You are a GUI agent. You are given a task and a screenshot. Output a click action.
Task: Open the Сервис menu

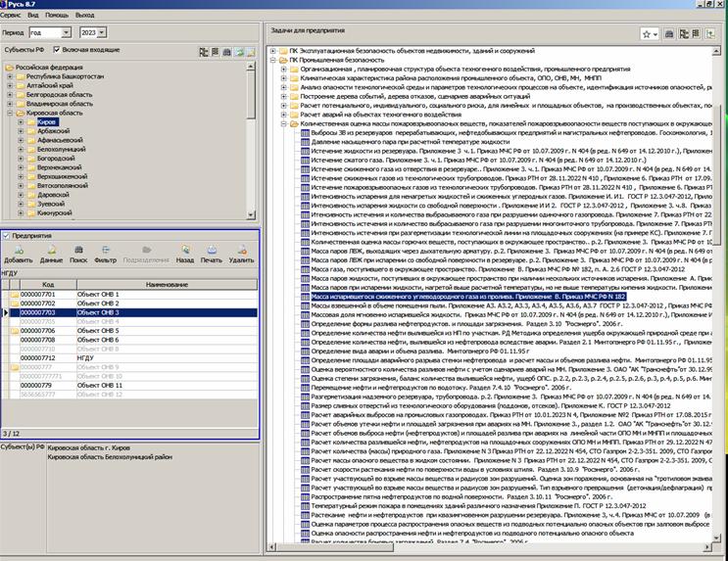coord(12,17)
